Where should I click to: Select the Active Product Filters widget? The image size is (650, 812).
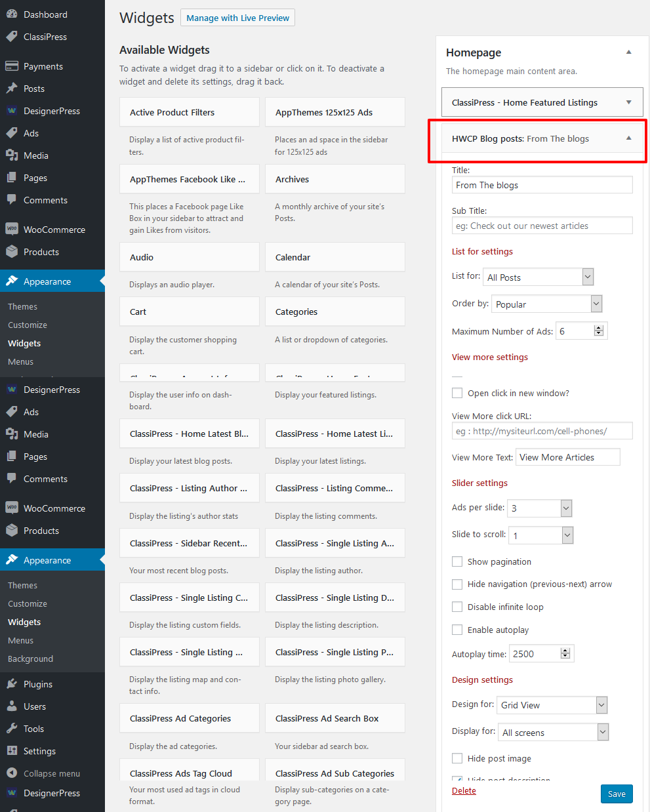click(x=190, y=112)
